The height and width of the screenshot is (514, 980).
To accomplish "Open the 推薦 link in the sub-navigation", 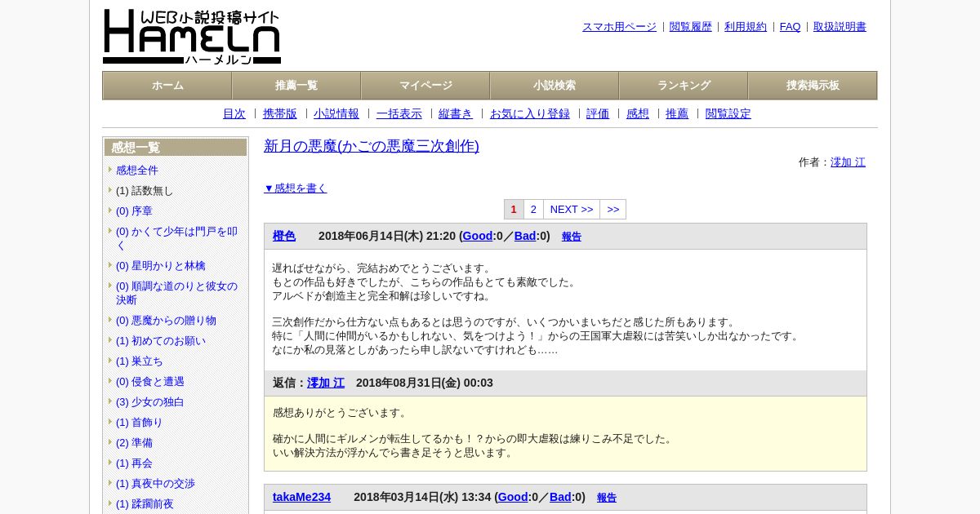I will tap(677, 114).
